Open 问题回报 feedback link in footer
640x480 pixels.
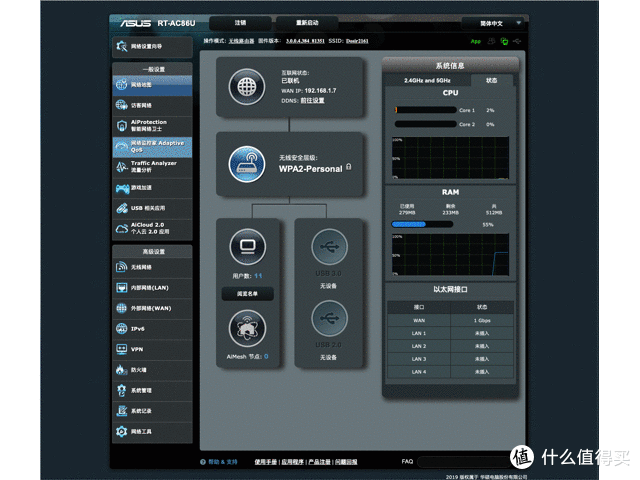(x=346, y=462)
